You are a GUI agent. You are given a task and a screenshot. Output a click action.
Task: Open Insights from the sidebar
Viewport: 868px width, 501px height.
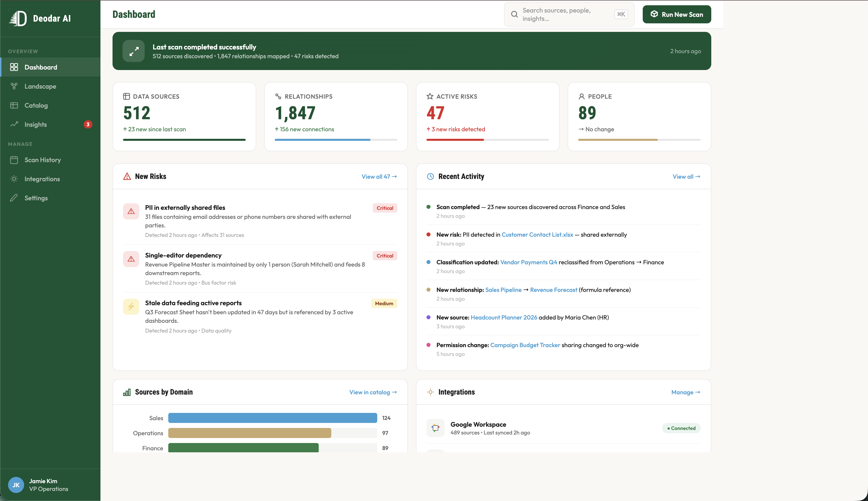(35, 124)
